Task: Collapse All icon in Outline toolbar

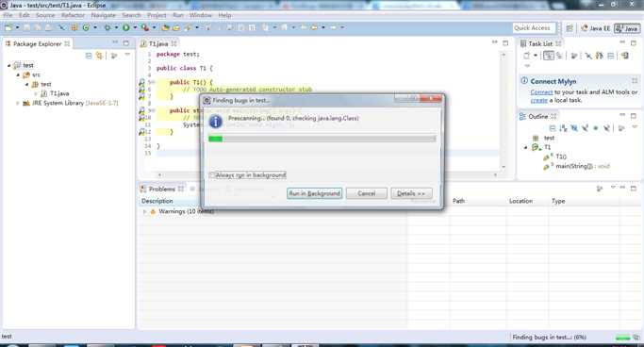Action: 553,128
